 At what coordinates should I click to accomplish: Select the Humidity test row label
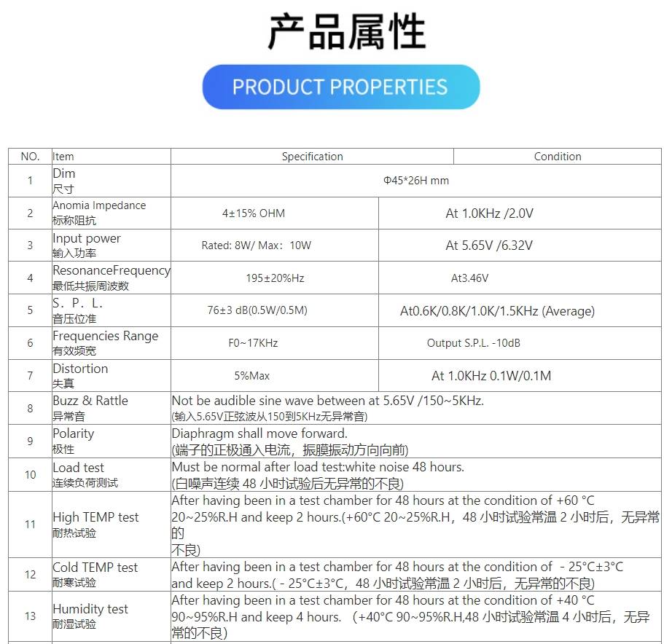click(x=90, y=609)
